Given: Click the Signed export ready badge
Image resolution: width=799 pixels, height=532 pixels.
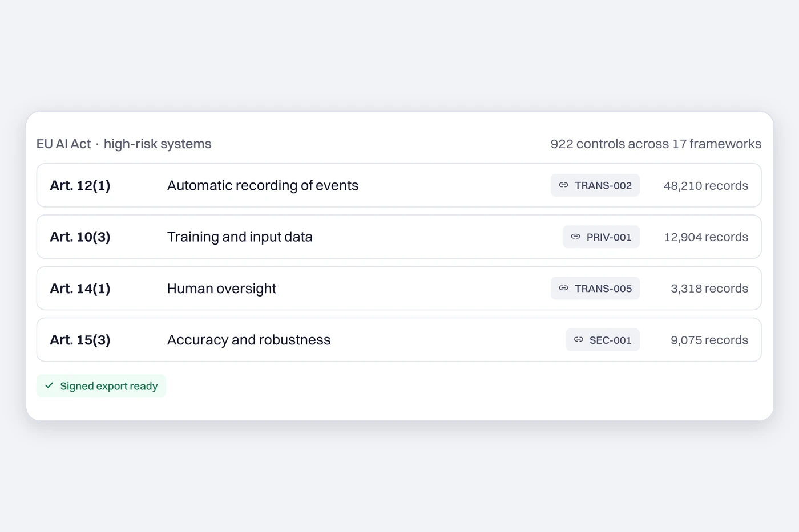Looking at the screenshot, I should 101,386.
